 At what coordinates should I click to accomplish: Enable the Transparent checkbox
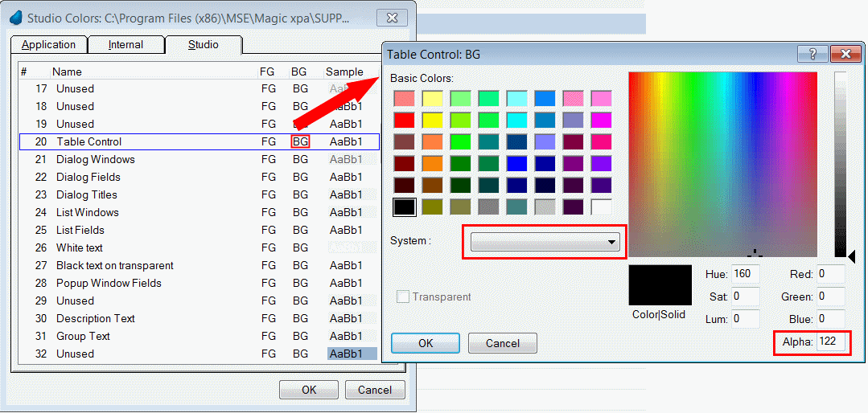click(x=403, y=297)
